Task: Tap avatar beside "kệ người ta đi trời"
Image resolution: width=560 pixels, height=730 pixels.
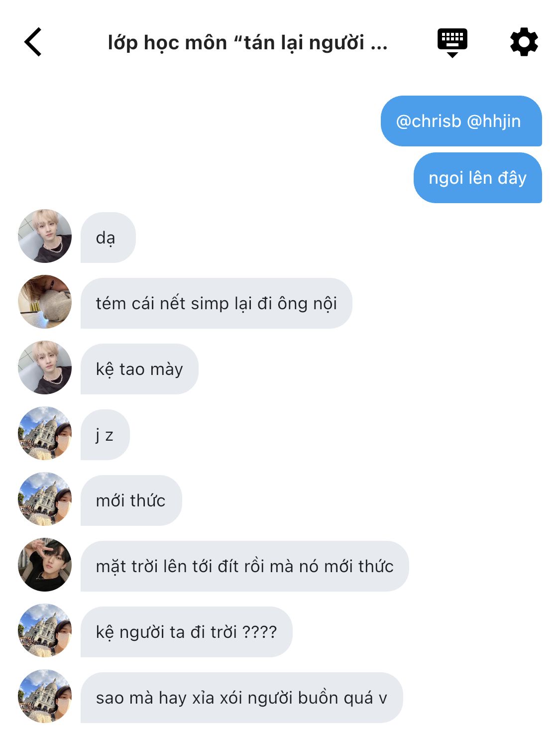Action: (x=45, y=630)
